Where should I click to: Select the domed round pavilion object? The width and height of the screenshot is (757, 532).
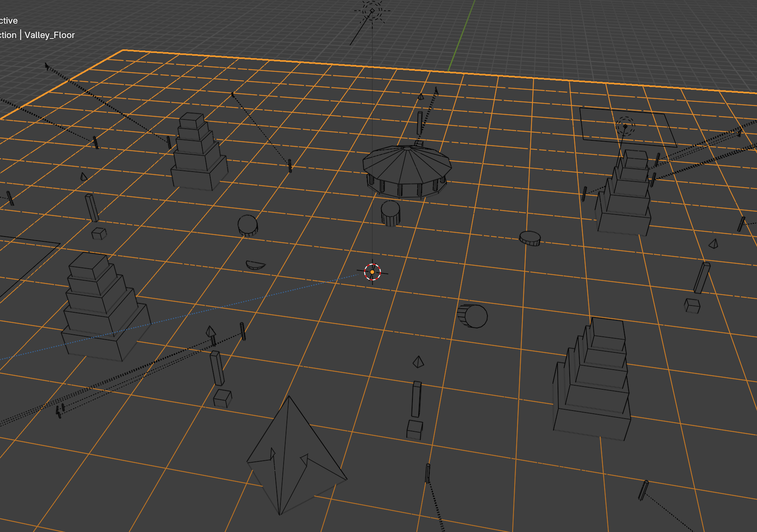tap(407, 171)
